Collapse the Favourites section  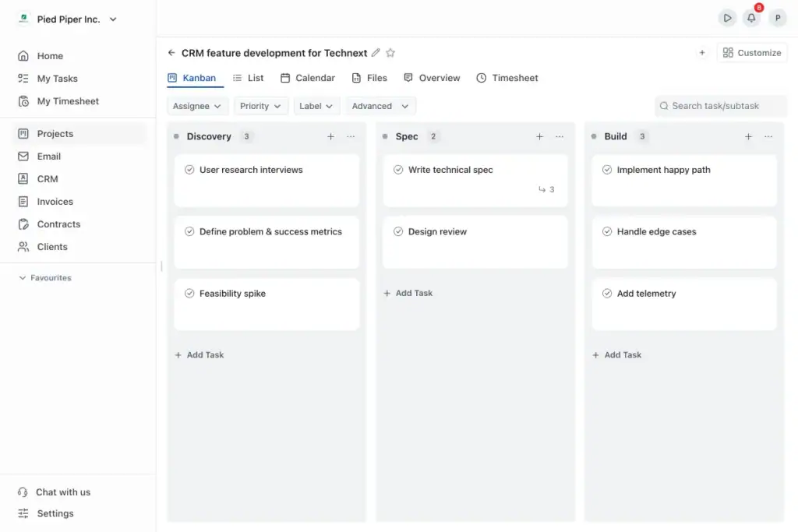[x=44, y=278]
